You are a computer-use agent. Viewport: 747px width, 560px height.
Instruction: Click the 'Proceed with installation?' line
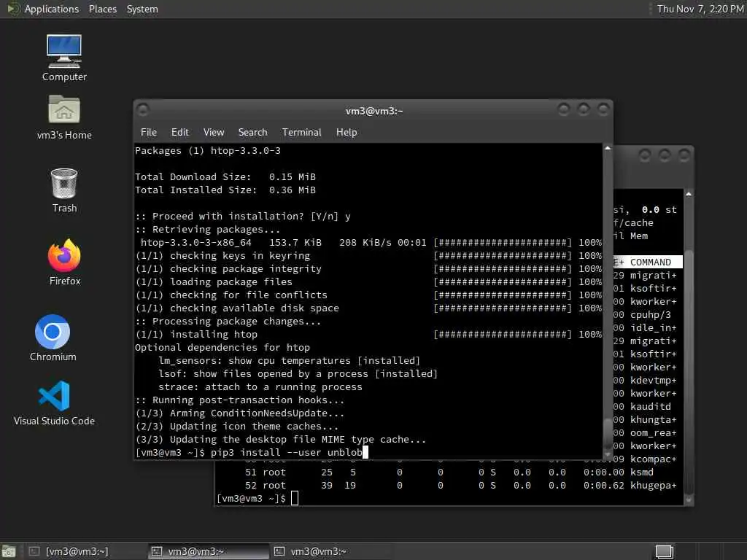(243, 216)
